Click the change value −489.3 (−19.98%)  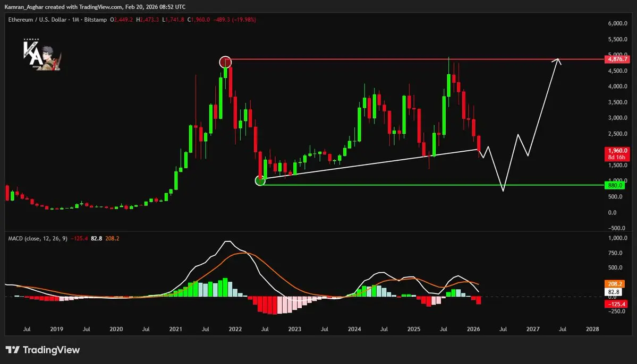click(236, 20)
